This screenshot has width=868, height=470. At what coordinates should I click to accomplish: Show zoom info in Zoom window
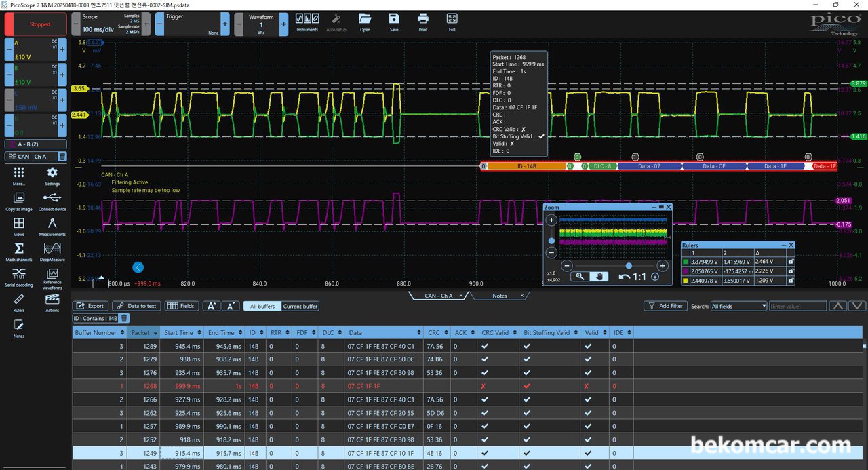[655, 276]
